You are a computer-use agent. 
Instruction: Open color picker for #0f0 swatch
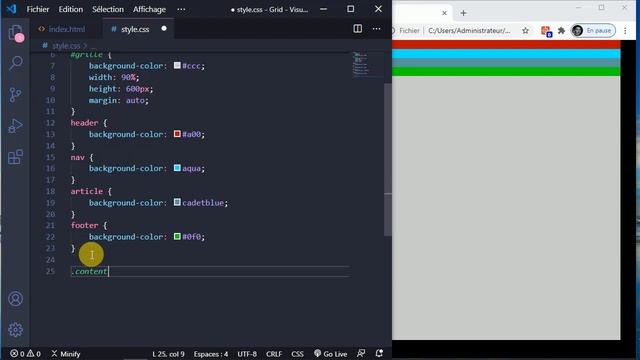click(x=177, y=236)
